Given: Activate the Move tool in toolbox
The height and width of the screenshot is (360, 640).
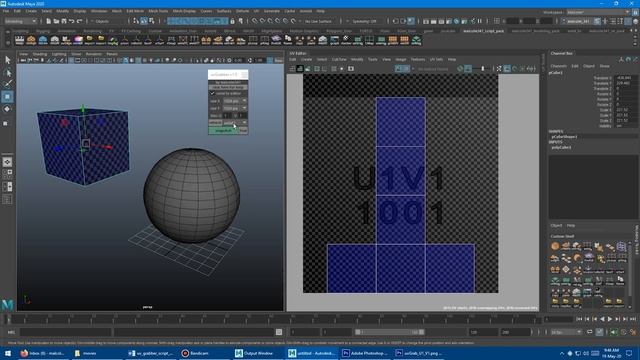Looking at the screenshot, I should (7, 97).
